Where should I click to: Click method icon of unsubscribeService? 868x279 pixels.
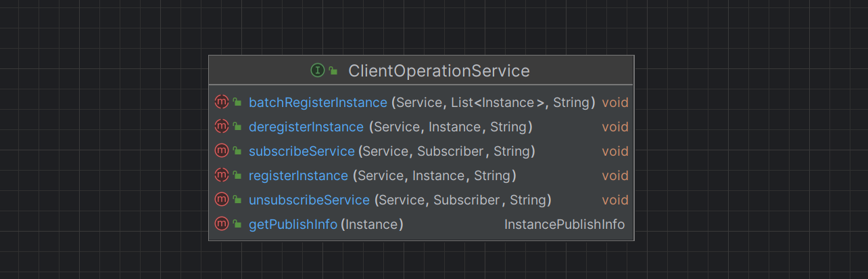221,200
